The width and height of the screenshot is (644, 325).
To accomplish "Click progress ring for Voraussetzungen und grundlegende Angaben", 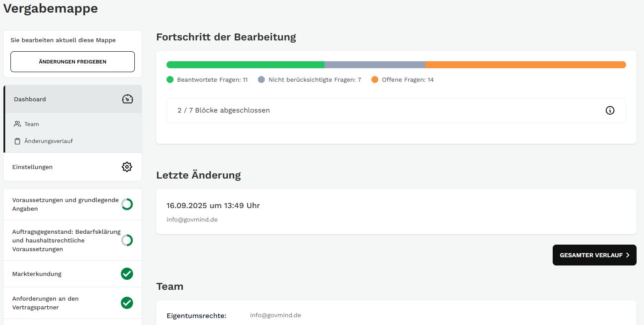I will [127, 204].
